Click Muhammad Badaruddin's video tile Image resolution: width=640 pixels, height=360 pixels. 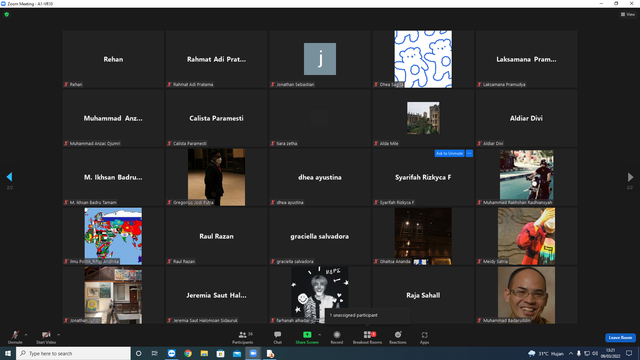click(x=526, y=295)
